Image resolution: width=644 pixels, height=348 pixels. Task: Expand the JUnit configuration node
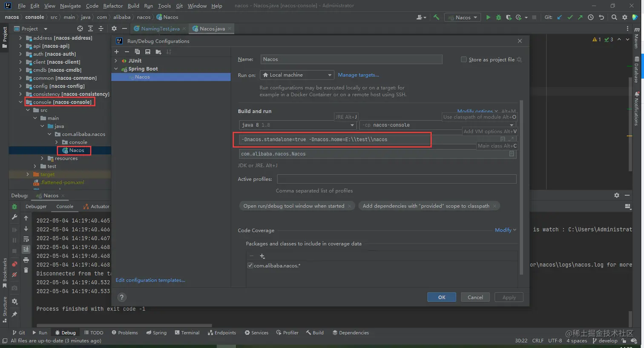click(x=116, y=61)
